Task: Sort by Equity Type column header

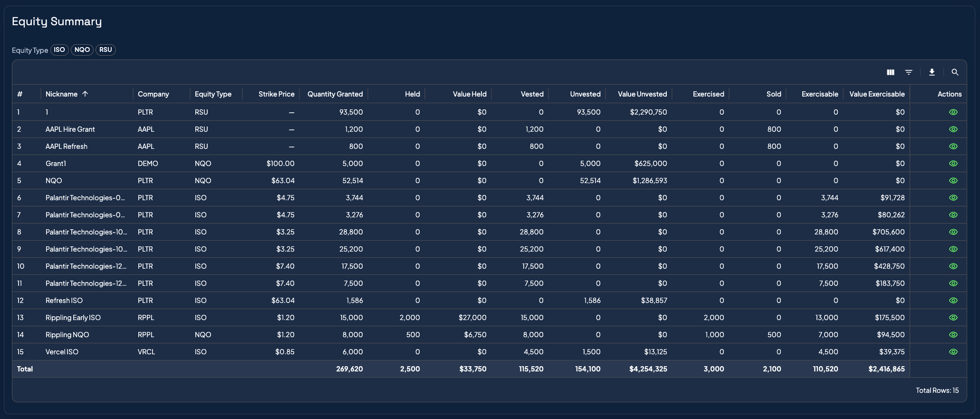Action: tap(213, 94)
